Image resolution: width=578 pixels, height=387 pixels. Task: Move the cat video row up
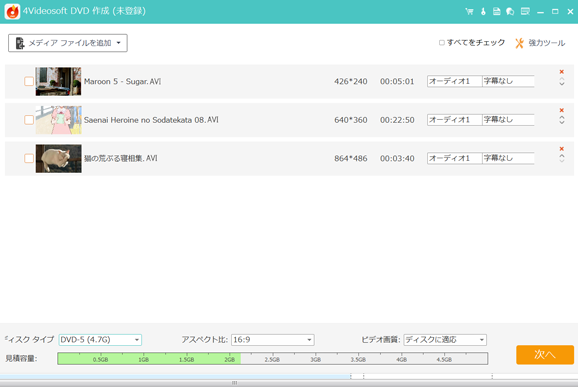click(x=562, y=156)
